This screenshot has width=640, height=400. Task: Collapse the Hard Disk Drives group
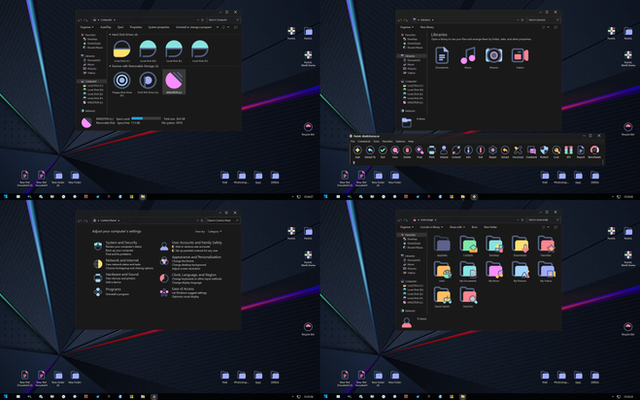pyautogui.click(x=110, y=35)
